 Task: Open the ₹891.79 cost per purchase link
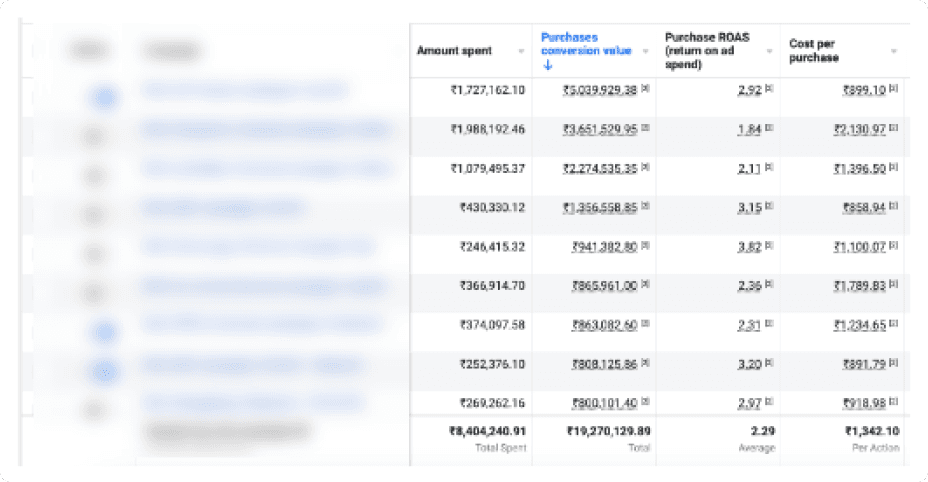(864, 364)
